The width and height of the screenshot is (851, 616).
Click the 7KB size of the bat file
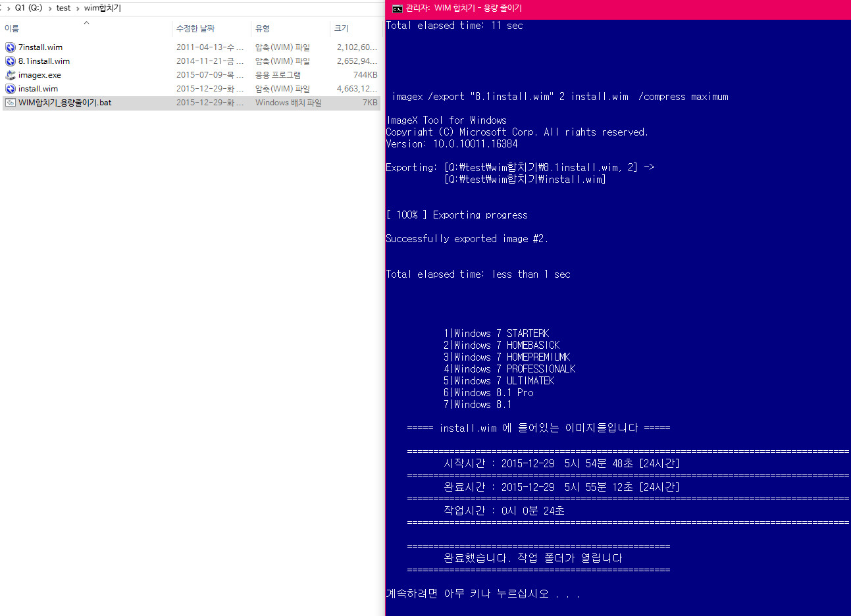pos(370,103)
